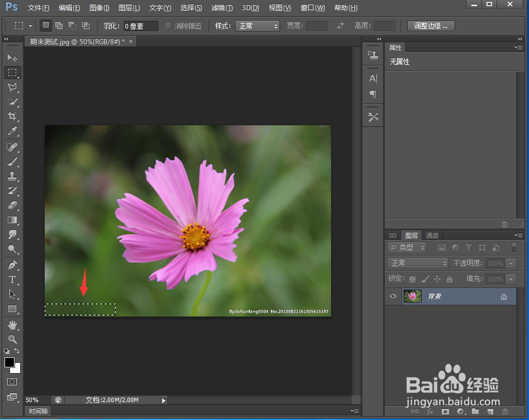Click the 调整边缘 button
Screen dimensions: 529x420
tap(431, 26)
